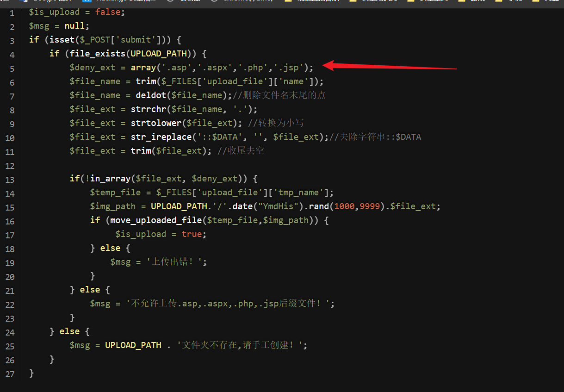
Task: Click the number 9999 in rand call
Action: [x=370, y=206]
